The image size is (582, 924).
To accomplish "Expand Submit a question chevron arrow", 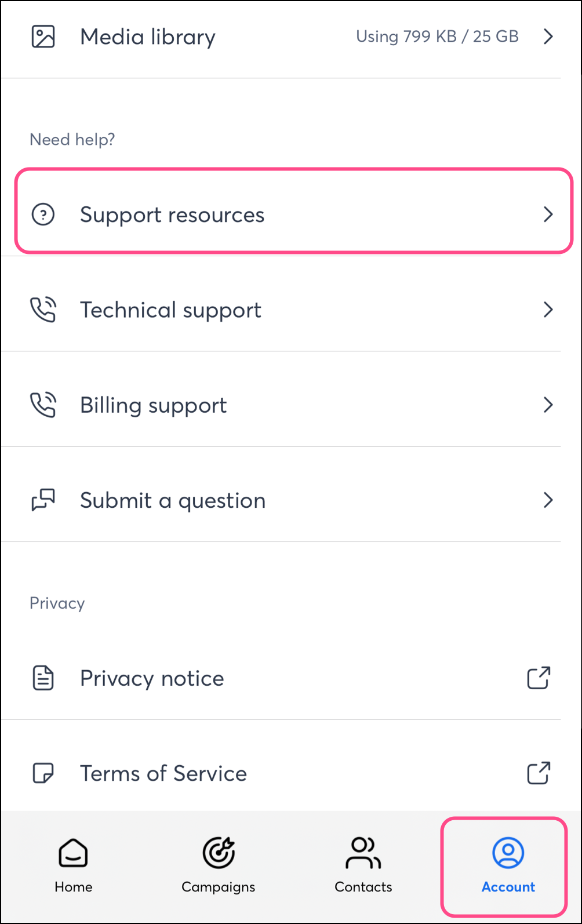I will 548,500.
